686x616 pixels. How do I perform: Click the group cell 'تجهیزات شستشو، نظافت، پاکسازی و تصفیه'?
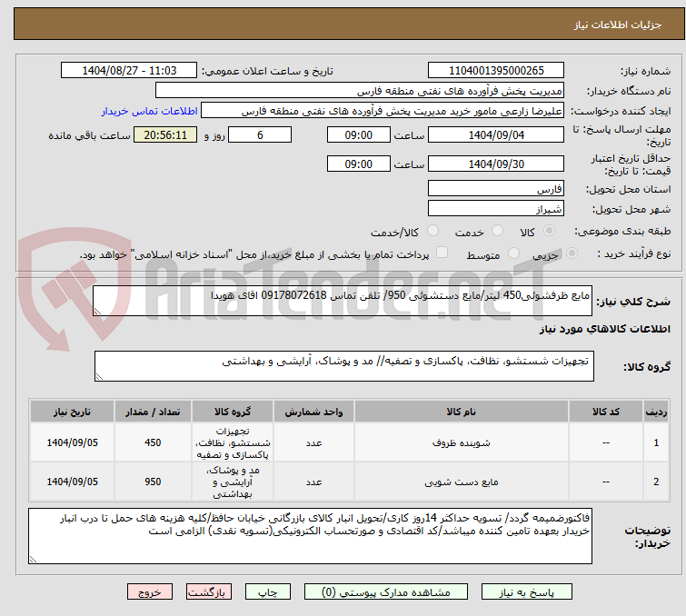233,442
